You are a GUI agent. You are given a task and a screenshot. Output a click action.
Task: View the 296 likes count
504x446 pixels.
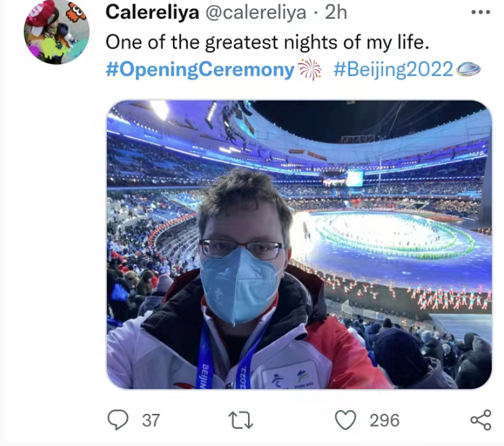click(384, 420)
